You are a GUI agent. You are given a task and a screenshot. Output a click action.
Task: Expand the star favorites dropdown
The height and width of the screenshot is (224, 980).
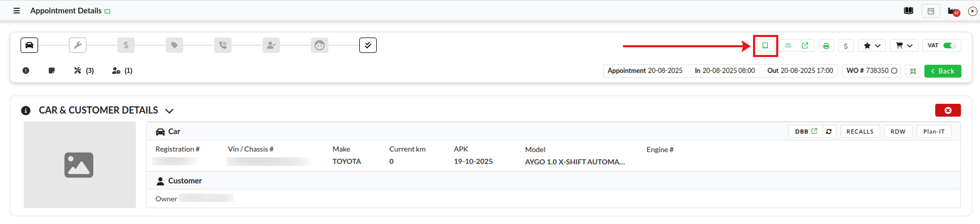(872, 46)
